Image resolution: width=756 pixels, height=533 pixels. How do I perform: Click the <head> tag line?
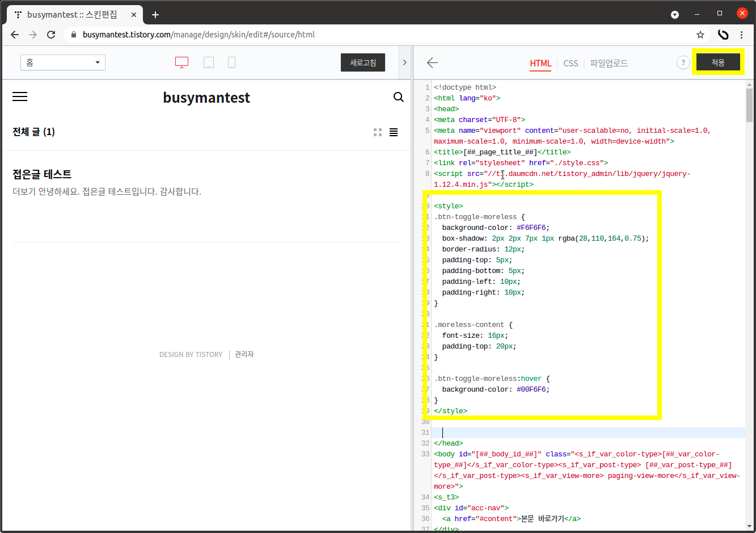tap(446, 109)
